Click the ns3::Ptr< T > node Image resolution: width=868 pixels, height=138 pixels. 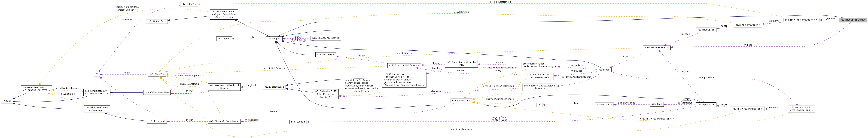coord(157,74)
